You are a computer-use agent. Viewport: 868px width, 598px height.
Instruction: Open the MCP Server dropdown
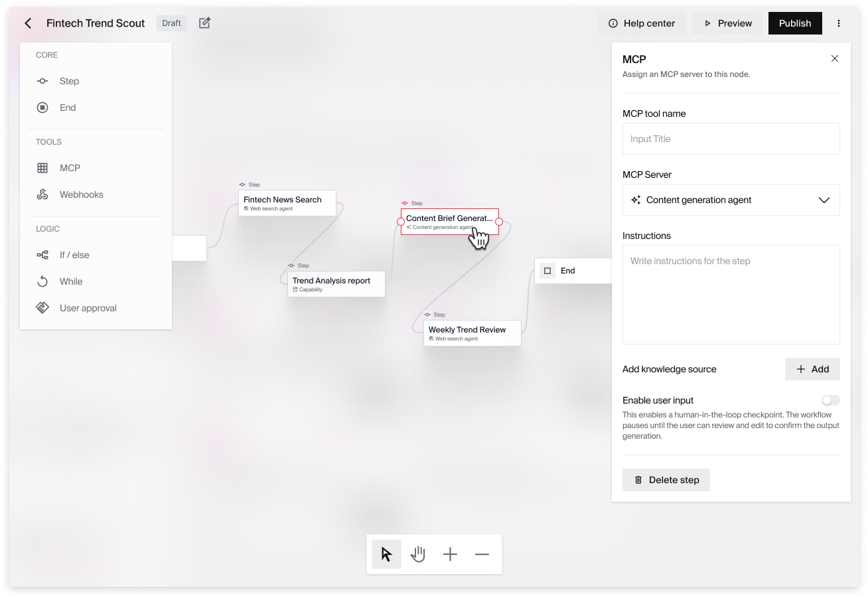coord(731,199)
